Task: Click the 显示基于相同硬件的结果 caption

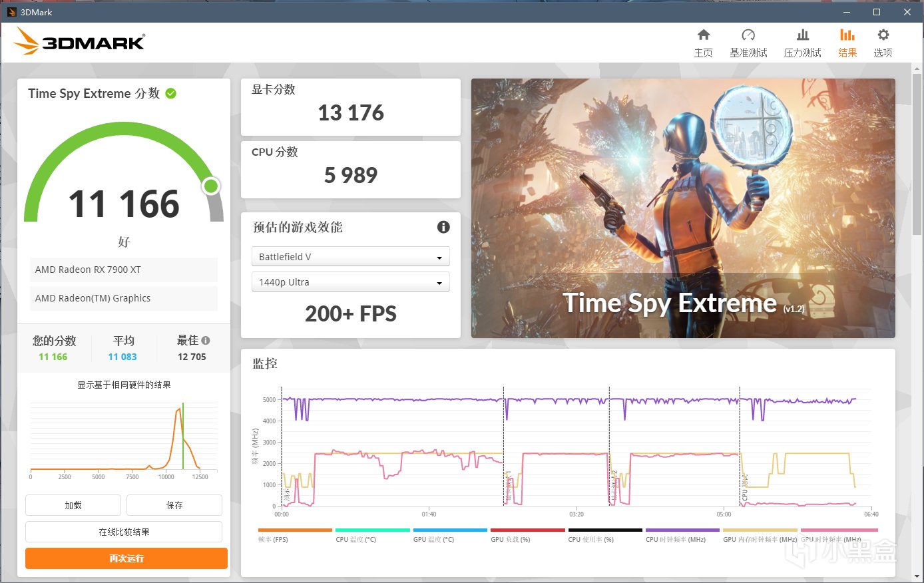Action: [124, 385]
